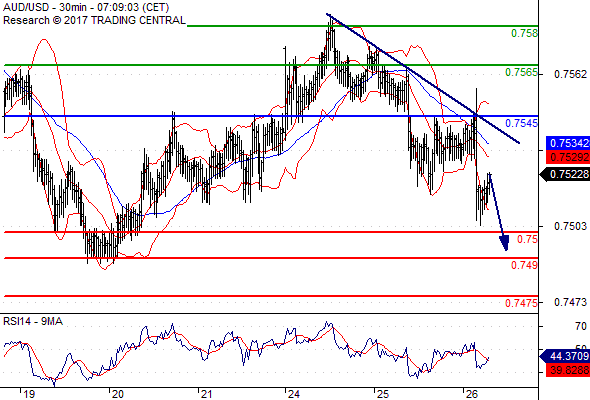The height and width of the screenshot is (400, 590).
Task: Select the black 0.75228 current price tag
Action: [x=565, y=174]
